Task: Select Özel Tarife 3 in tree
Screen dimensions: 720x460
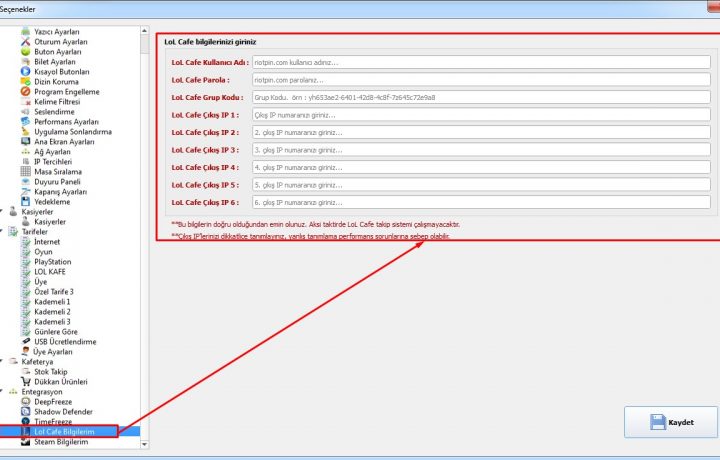Action: click(x=54, y=291)
